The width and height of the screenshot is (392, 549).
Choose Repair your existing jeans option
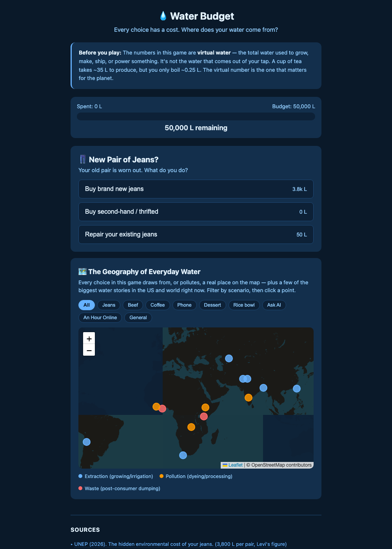coord(196,235)
